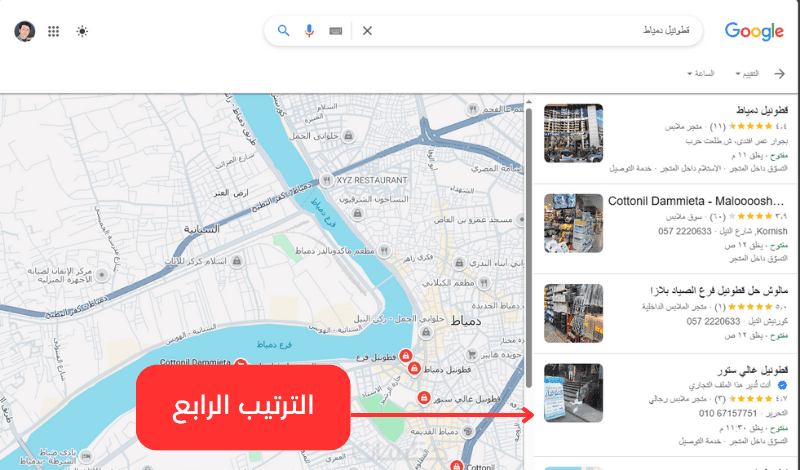Screen dimensions: 800x470
Task: Click phone number 010 67157751
Action: 728,413
